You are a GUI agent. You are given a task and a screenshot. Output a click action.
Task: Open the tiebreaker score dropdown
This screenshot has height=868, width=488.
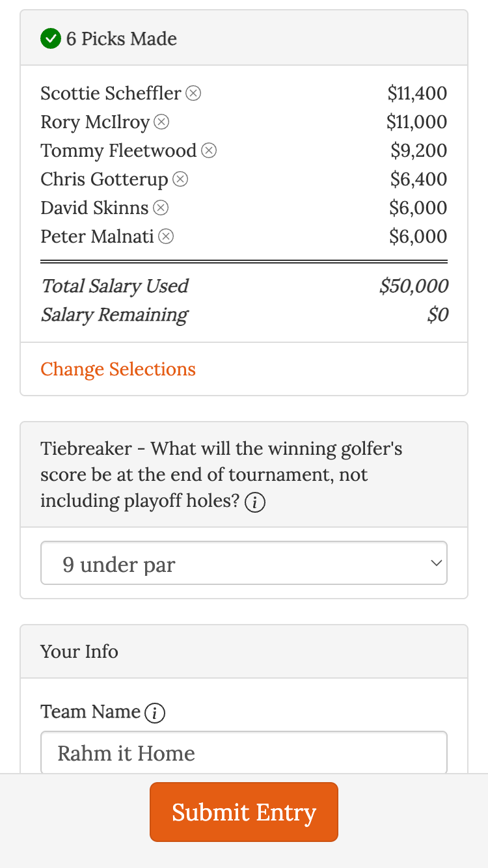coord(244,563)
